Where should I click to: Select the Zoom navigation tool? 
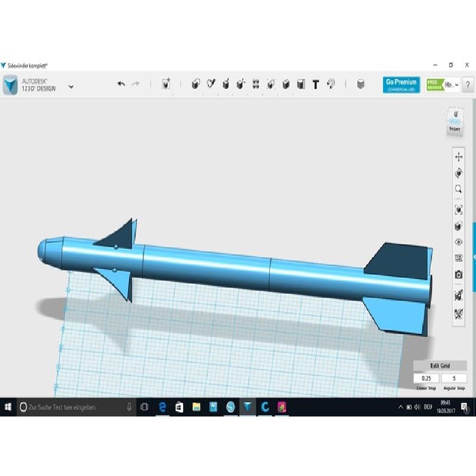pos(459,189)
